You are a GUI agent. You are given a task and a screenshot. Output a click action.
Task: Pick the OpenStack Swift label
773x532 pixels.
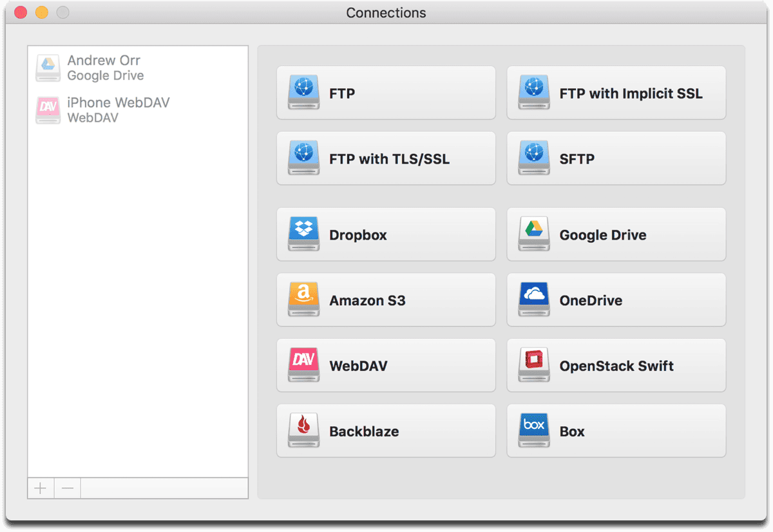616,366
